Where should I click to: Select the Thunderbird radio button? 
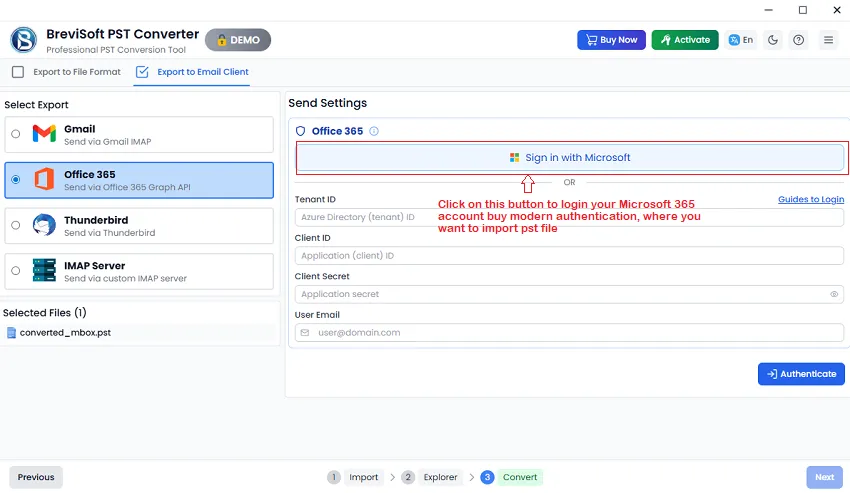point(15,226)
